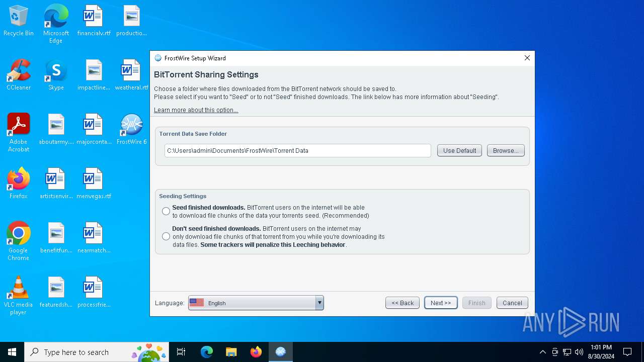This screenshot has width=644, height=362.
Task: Cancel the FrostWire setup wizard
Action: click(x=512, y=303)
